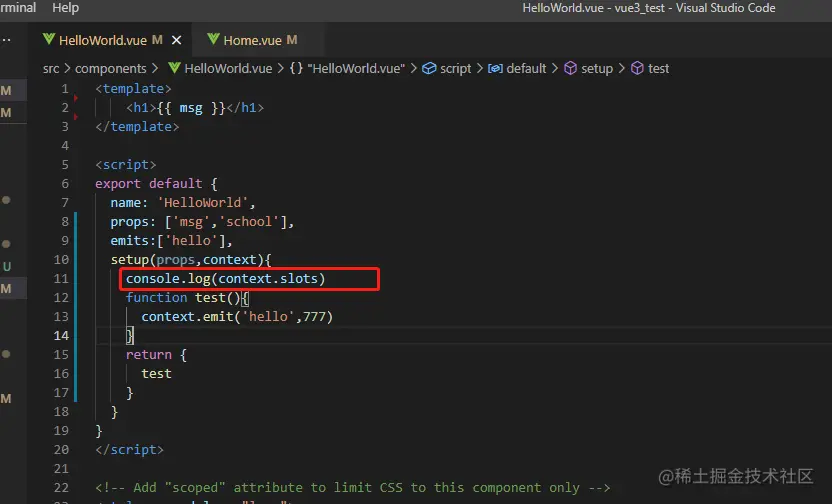Click the <script> opening tag
The height and width of the screenshot is (504, 832).
tap(126, 165)
